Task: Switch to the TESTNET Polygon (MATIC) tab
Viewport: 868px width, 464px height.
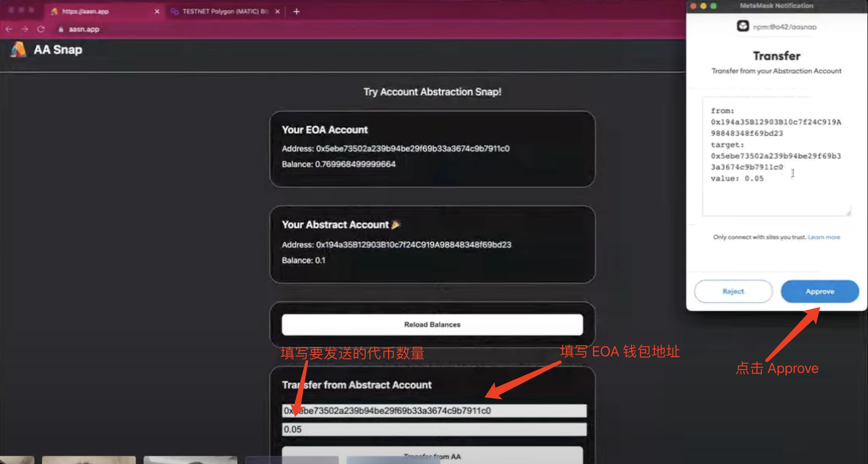Action: click(x=225, y=12)
